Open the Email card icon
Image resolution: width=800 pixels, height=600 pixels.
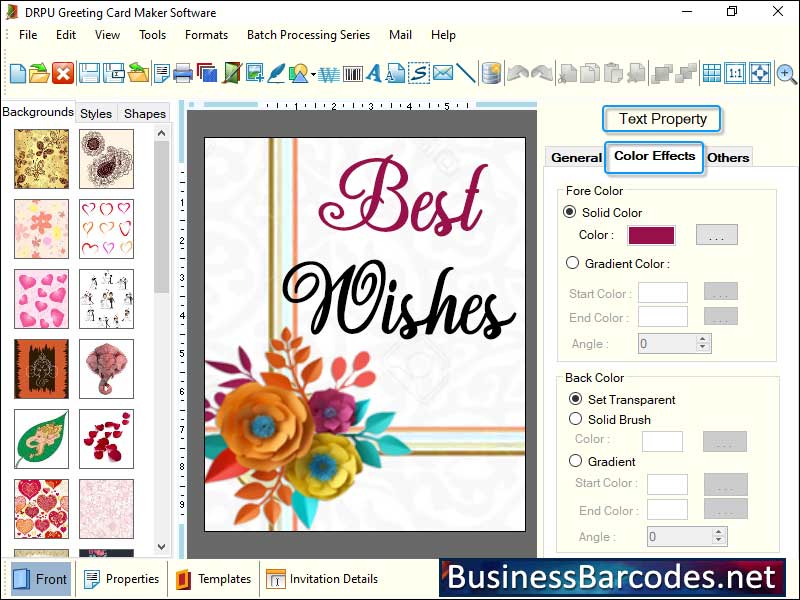tap(442, 73)
